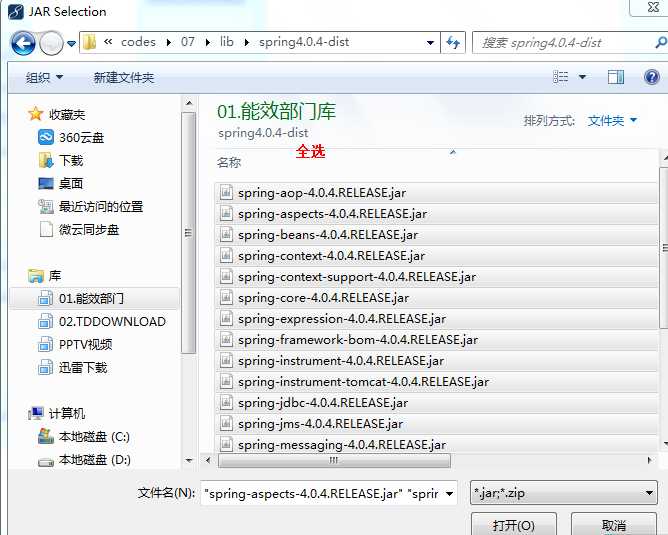Expand subfolder arrow after 07 breadcrumb

pos(208,43)
